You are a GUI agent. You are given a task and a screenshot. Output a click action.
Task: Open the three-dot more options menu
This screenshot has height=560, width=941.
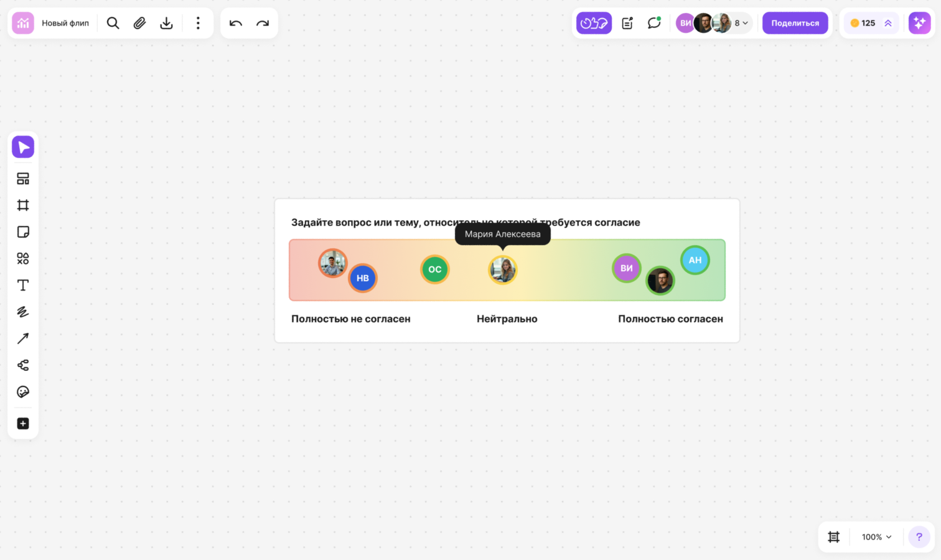(x=198, y=23)
